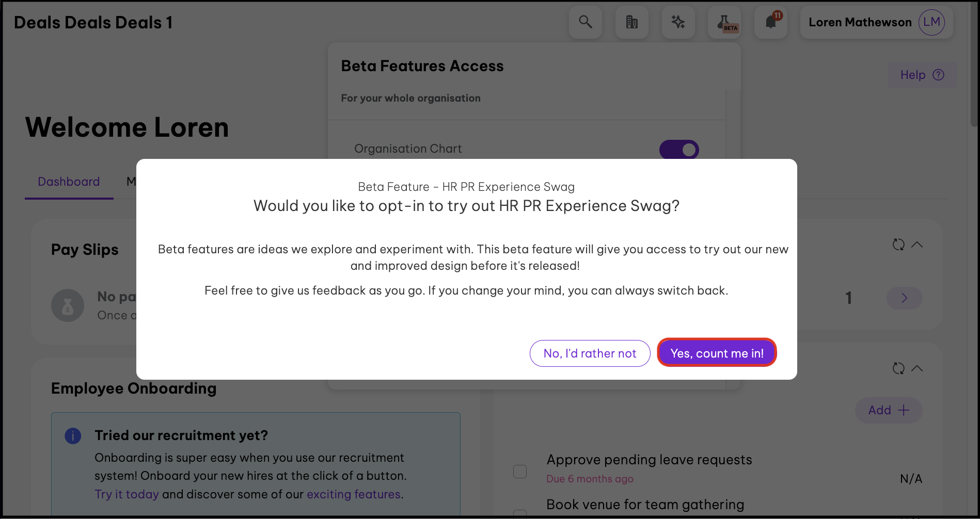Refresh the tasks widget

898,368
